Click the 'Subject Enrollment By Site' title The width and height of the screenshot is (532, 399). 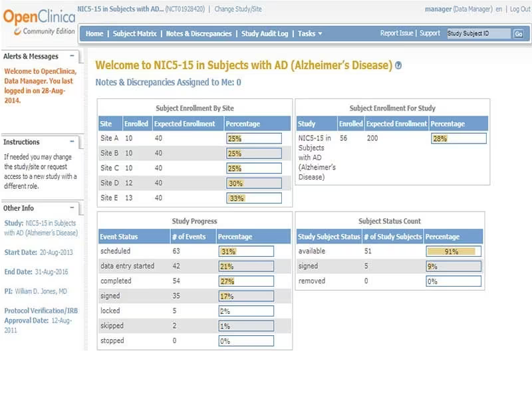(195, 108)
